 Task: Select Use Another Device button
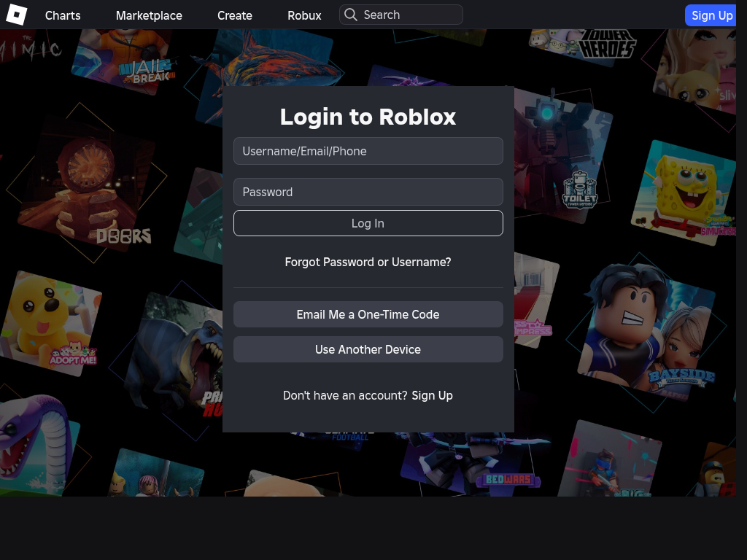coord(368,349)
